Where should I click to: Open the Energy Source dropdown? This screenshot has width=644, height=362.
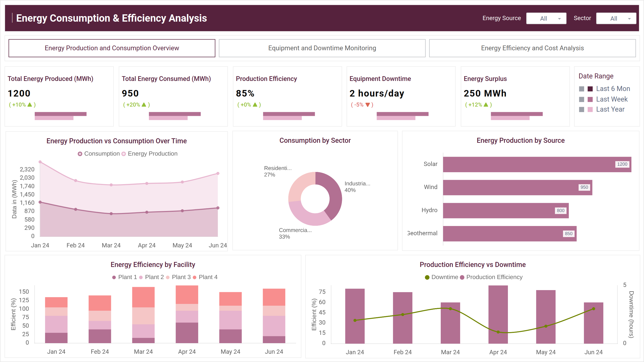546,18
